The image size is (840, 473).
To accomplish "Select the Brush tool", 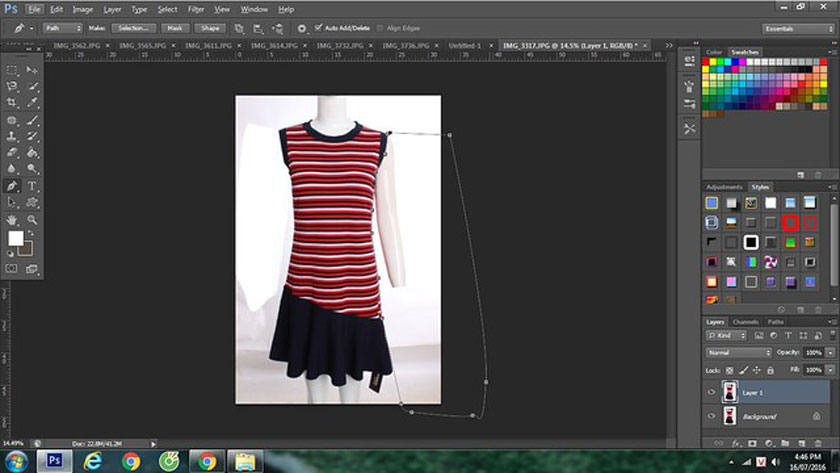I will click(x=32, y=121).
